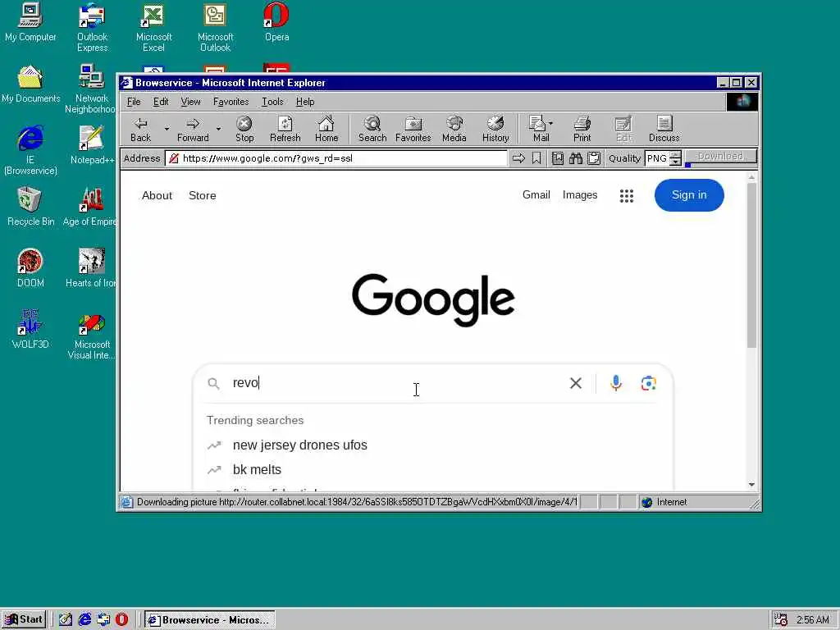840x630 pixels.
Task: Select Outlook Express desktop icon
Action: [x=92, y=28]
